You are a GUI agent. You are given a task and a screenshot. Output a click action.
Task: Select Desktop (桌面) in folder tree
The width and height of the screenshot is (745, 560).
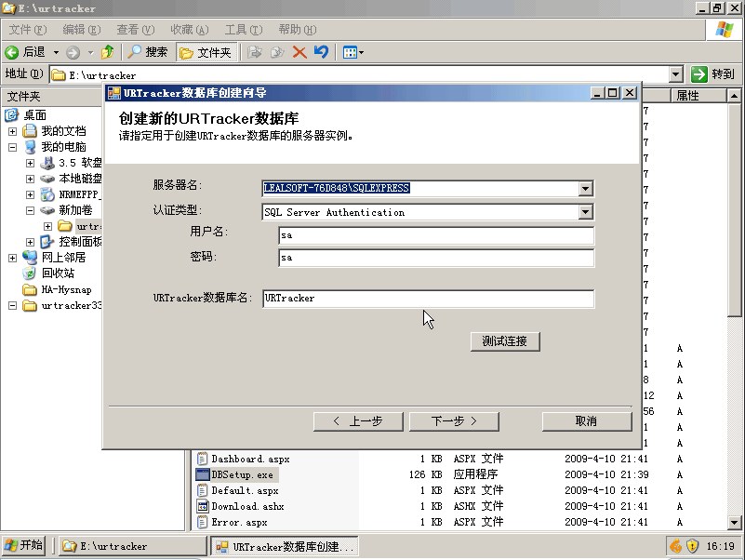click(x=34, y=115)
